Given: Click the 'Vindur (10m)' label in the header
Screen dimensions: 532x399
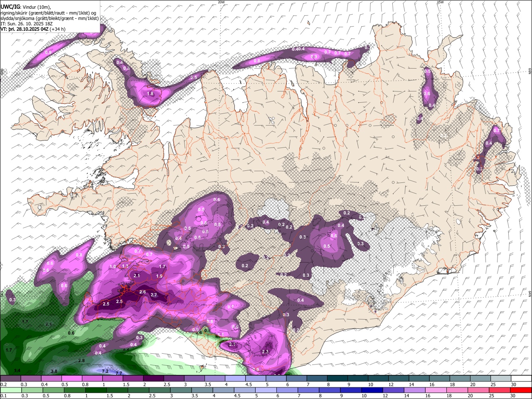Looking at the screenshot, I should pos(37,7).
